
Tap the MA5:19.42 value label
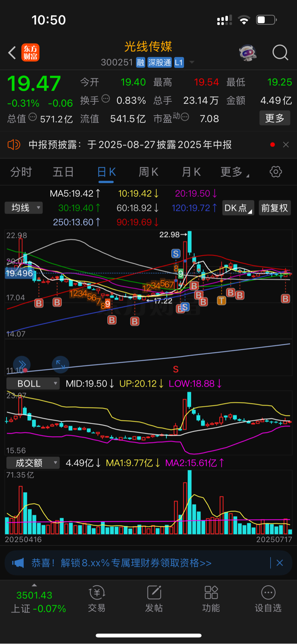[75, 193]
